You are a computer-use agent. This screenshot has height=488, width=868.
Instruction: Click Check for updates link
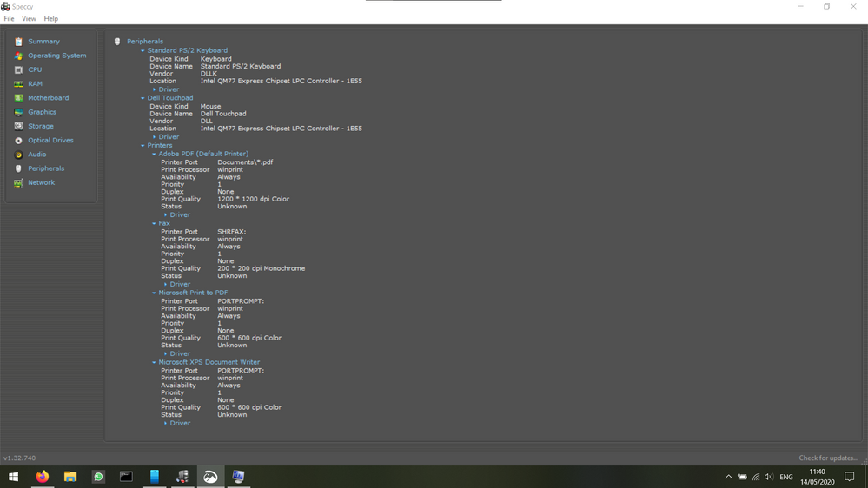pyautogui.click(x=828, y=458)
